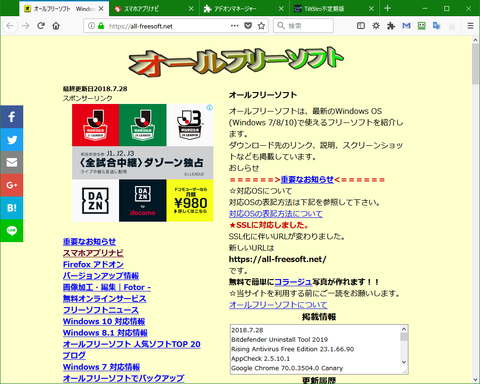Select 'Rising Antivirus Free Edition 23.1.66.90' text

click(292, 349)
